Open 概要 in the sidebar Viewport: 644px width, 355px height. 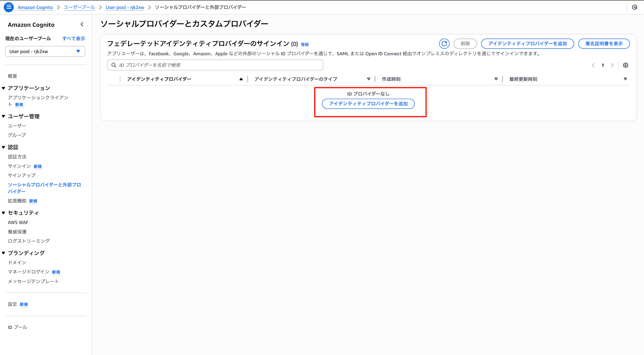pos(13,76)
